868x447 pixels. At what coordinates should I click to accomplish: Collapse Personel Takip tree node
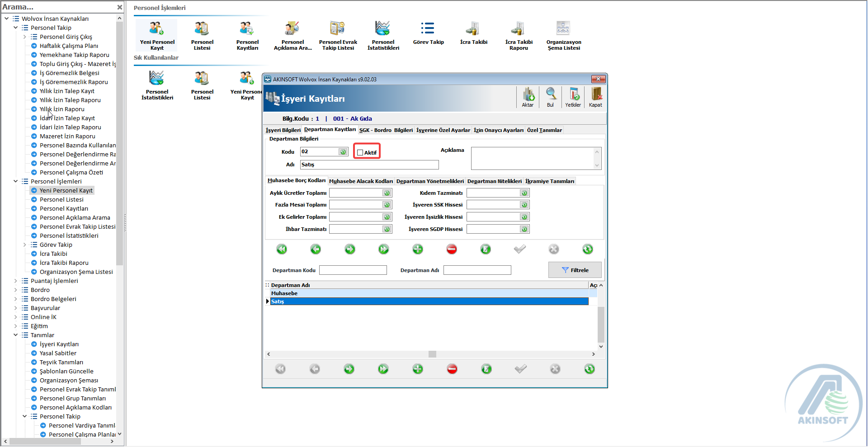click(x=16, y=28)
